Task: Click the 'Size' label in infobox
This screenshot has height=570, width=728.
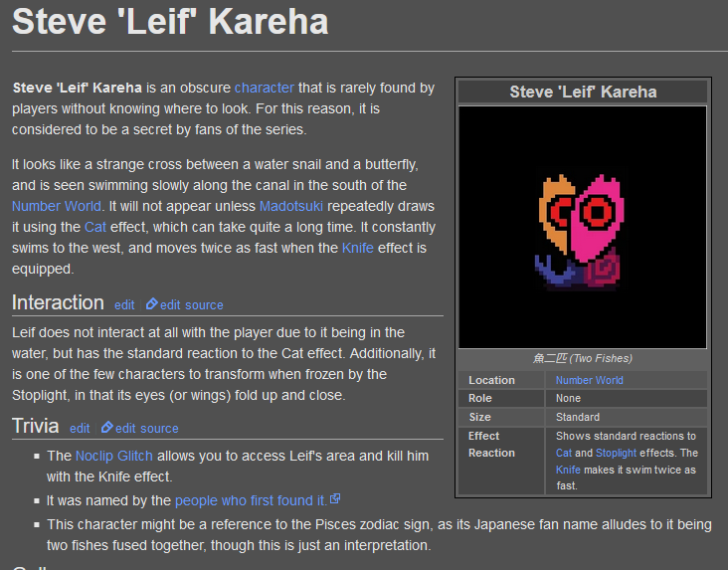Action: click(479, 417)
